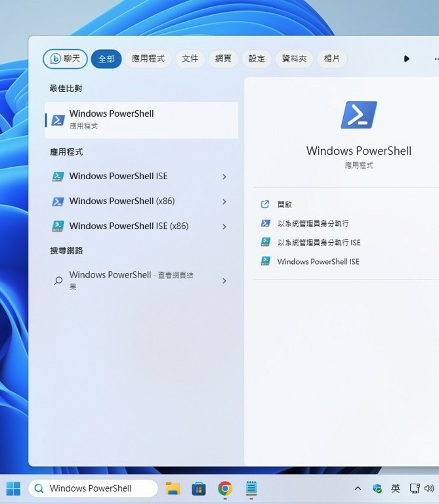Open the best match Windows PowerShell result

pyautogui.click(x=142, y=120)
